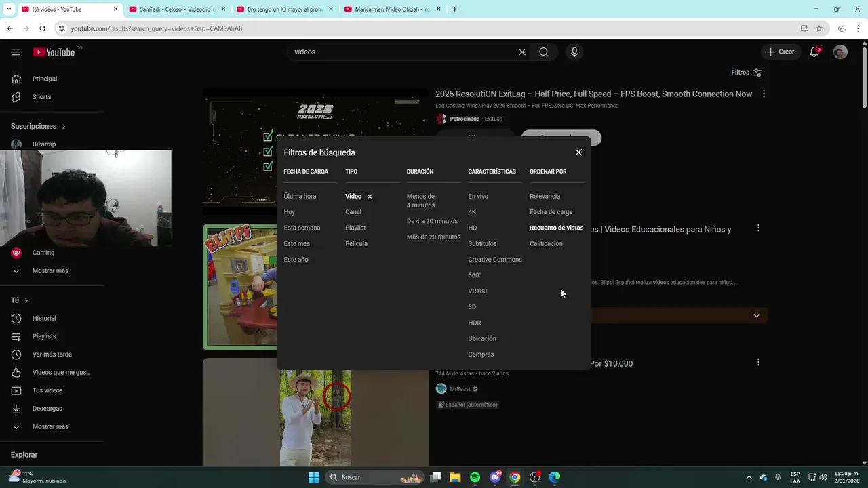Enable Subtítulos feature filter
The width and height of the screenshot is (868, 488).
click(482, 244)
